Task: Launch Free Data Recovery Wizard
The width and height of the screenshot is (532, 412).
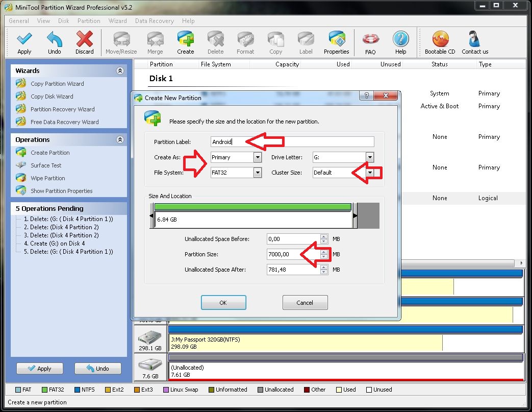Action: [64, 122]
